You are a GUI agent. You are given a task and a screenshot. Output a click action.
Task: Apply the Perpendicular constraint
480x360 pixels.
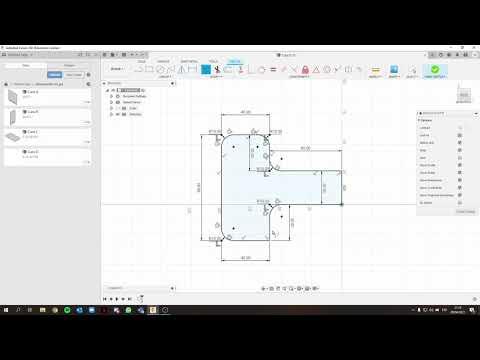[x=294, y=69]
